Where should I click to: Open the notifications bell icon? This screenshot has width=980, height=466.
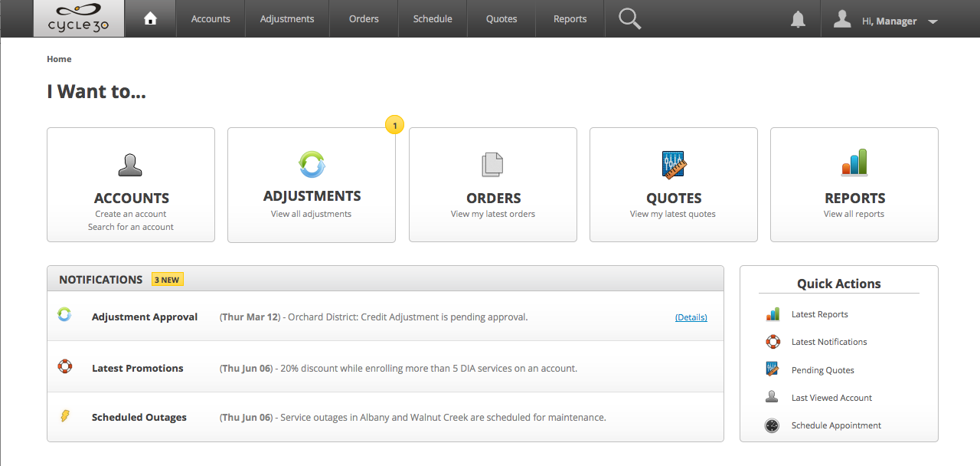[x=798, y=19]
